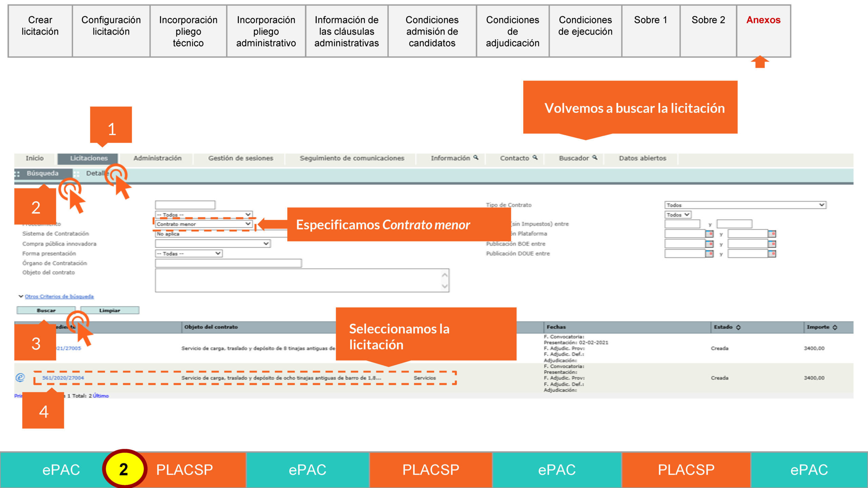Click Publicación DOUE start date field

685,253
